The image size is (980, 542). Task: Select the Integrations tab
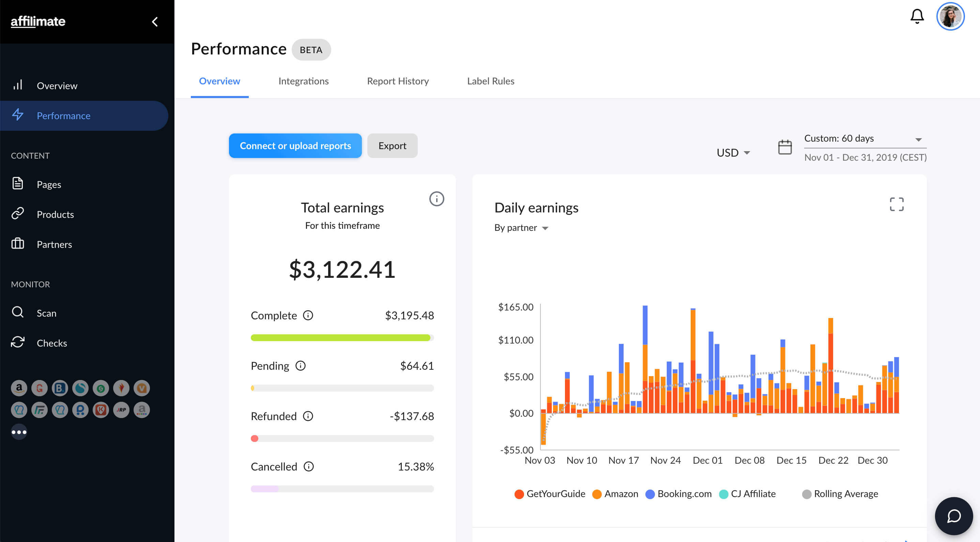coord(303,81)
